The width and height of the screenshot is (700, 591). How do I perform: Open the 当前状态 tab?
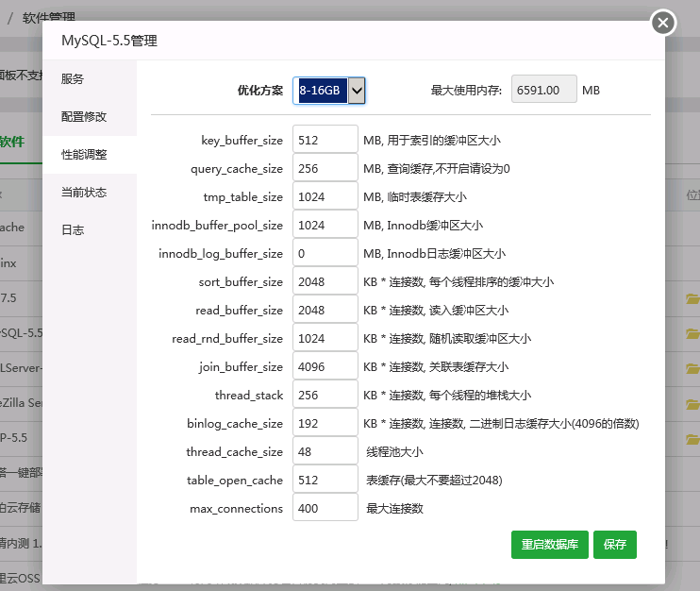(x=90, y=193)
